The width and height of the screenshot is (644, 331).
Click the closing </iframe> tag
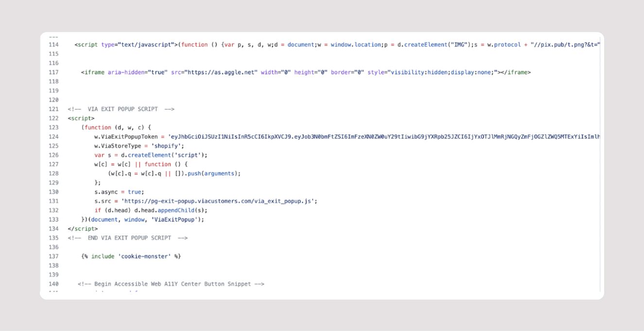[x=516, y=72]
